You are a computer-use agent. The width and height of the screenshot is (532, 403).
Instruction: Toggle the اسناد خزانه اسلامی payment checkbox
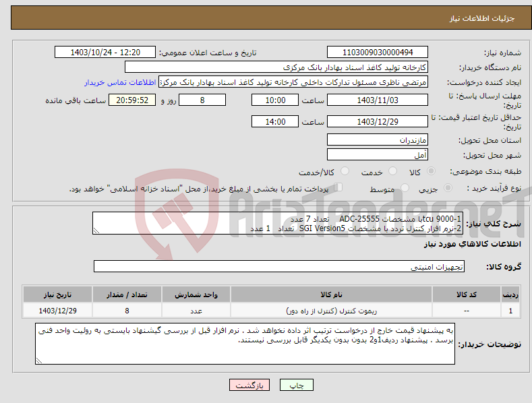338,187
